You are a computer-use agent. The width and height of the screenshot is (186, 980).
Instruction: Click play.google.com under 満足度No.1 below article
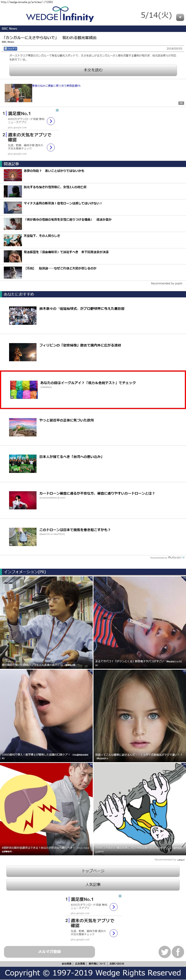(x=17, y=128)
